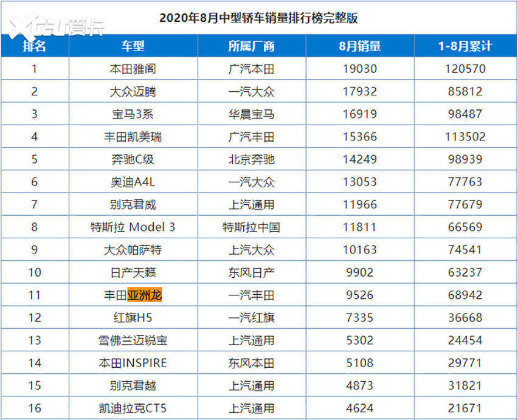This screenshot has height=420, width=518.
Task: Click the 排名 column header
Action: (x=35, y=46)
